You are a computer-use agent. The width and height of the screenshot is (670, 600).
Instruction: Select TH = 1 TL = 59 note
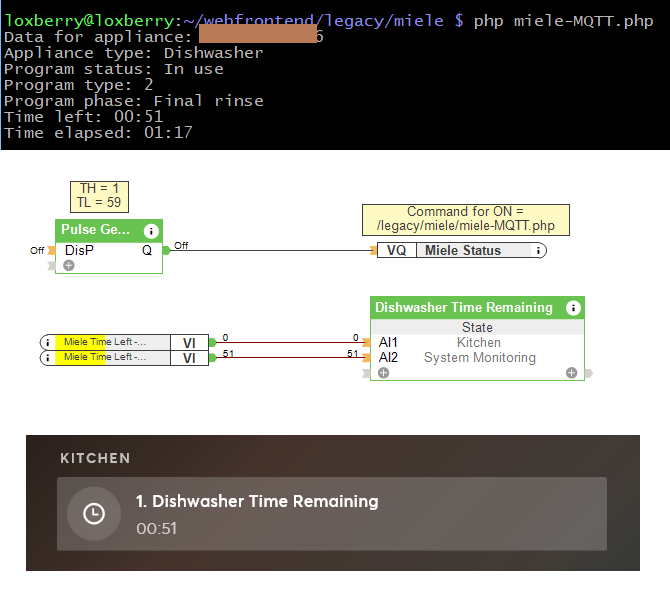pos(99,197)
